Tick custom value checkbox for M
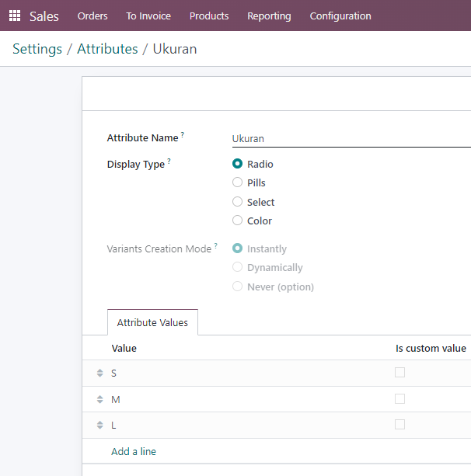Screen dimensions: 471x476 click(400, 398)
